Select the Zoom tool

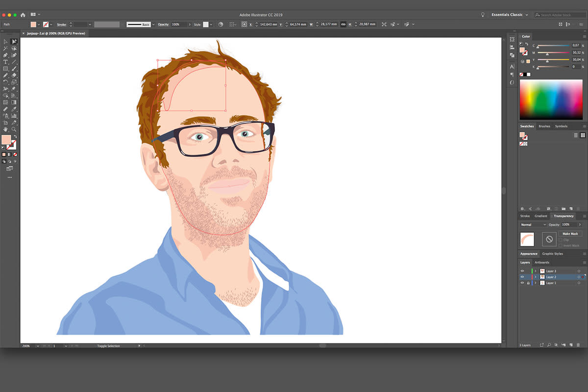(x=14, y=129)
